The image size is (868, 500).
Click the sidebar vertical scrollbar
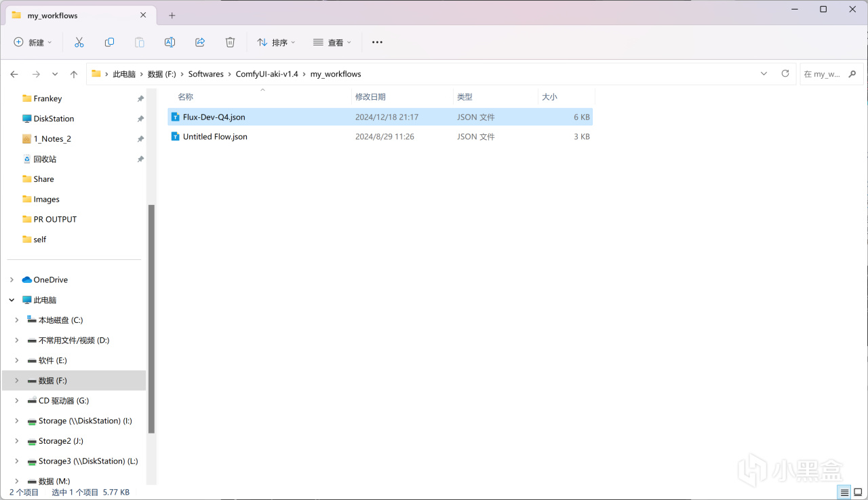151,319
